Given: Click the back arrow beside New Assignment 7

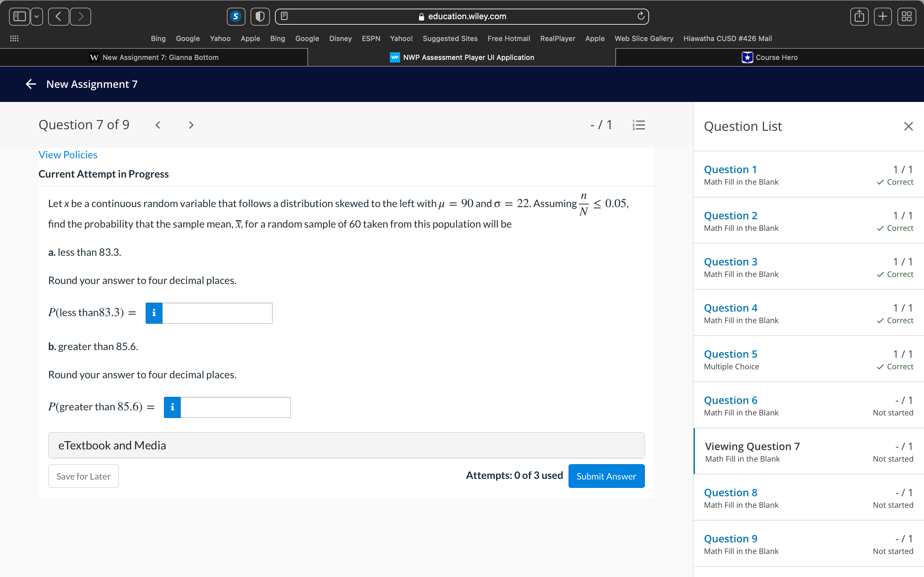Looking at the screenshot, I should tap(30, 84).
